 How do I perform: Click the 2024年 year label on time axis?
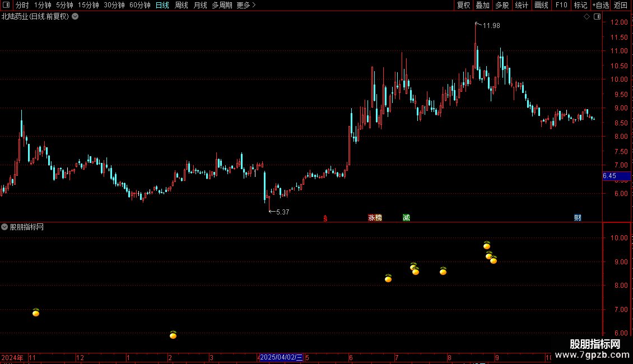point(12,357)
